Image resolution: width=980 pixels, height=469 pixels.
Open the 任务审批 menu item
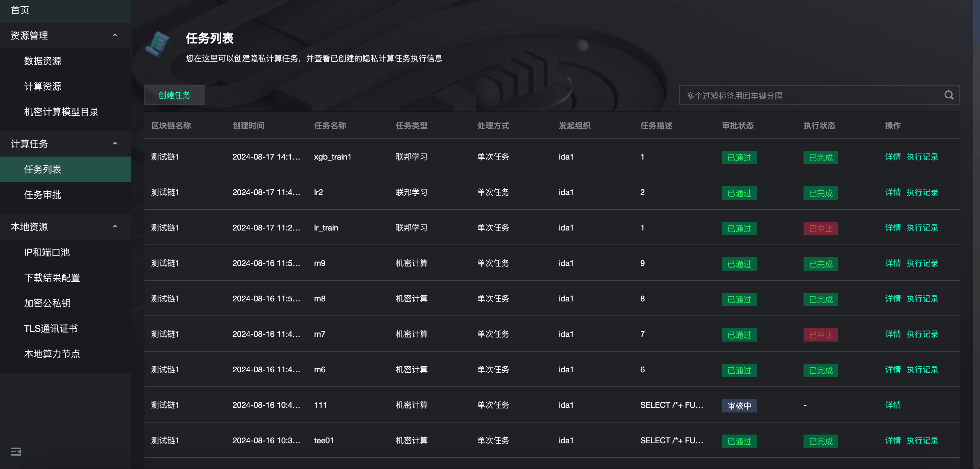click(x=42, y=195)
